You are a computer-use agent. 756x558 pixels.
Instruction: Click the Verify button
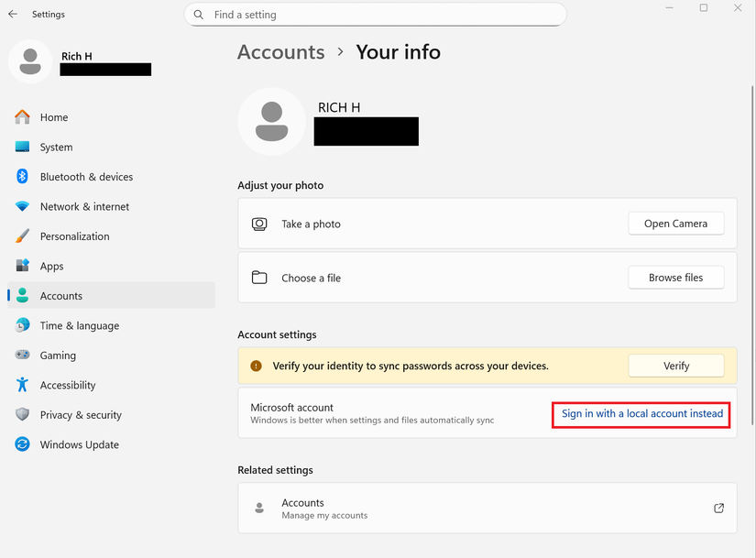675,365
